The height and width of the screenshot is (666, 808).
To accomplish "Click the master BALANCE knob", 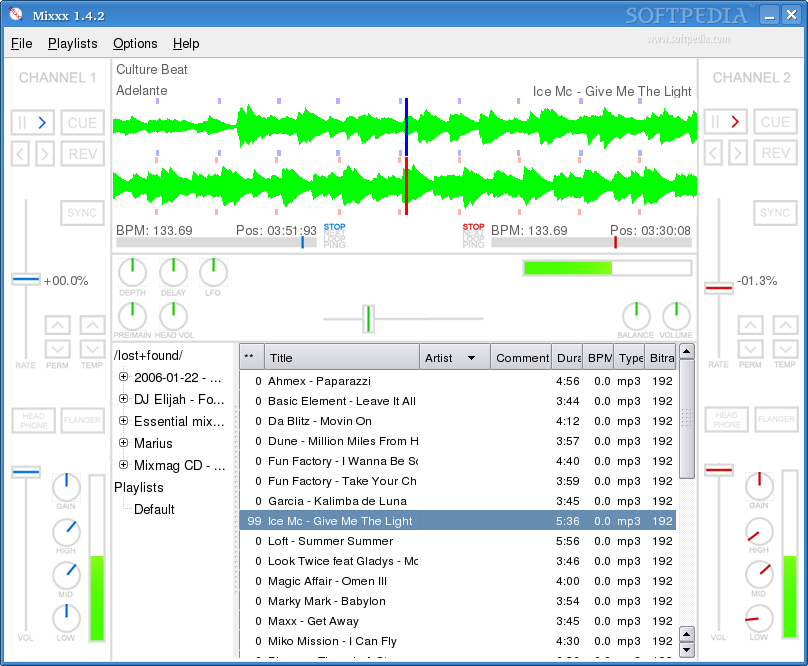I will tap(636, 316).
